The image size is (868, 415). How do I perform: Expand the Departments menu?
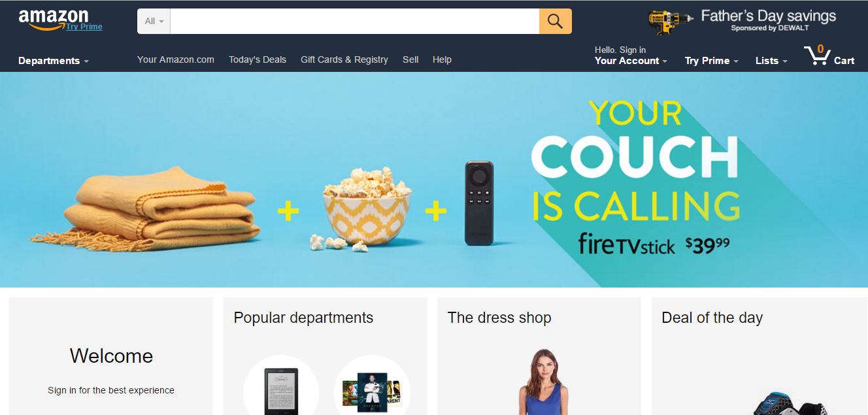click(x=54, y=61)
